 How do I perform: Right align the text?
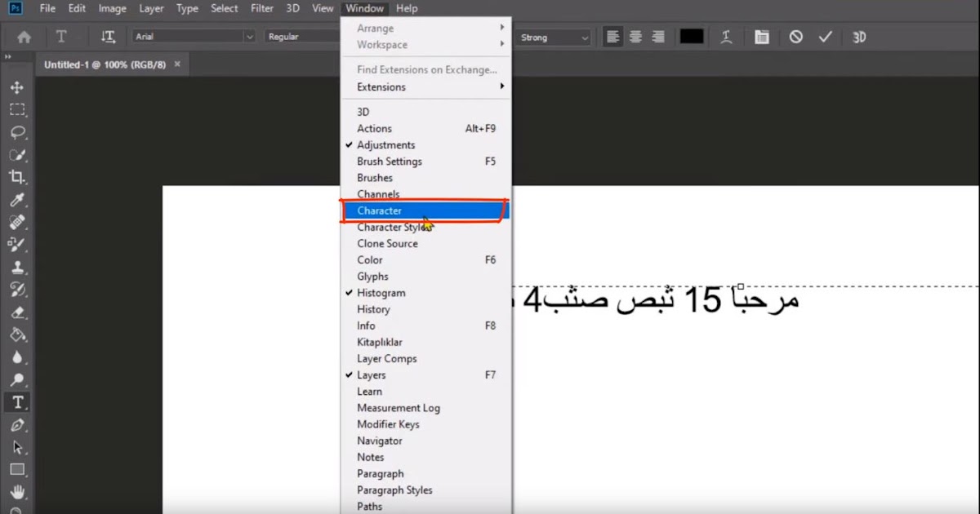658,37
